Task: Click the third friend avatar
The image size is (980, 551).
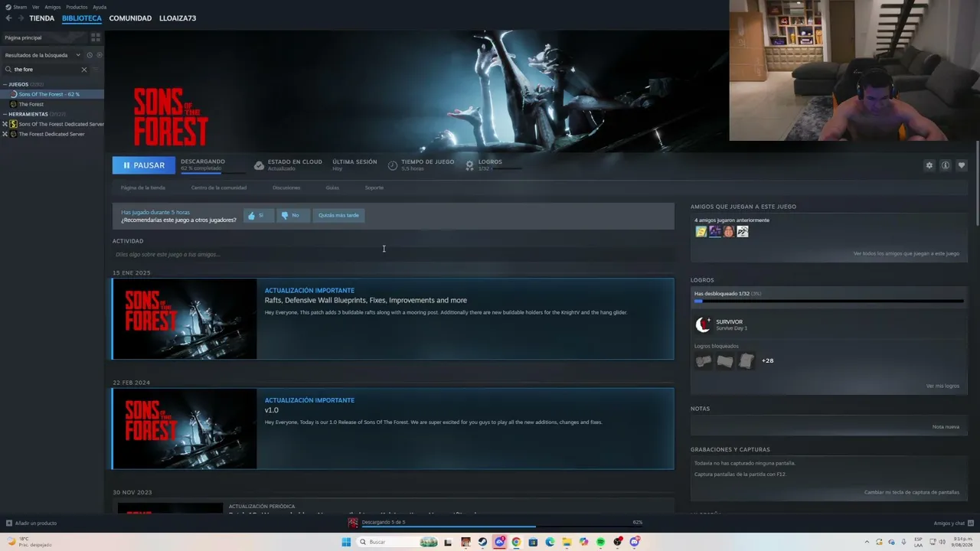Action: [x=728, y=231]
